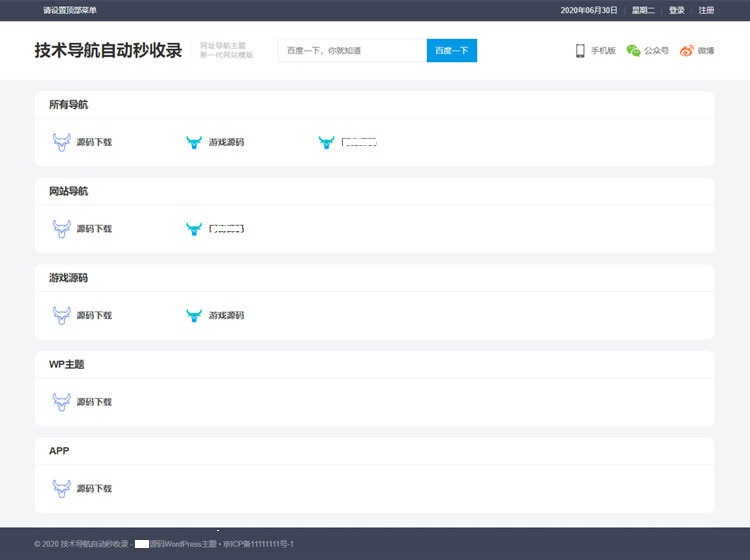Open 源码下载 link in APP section
The width and height of the screenshot is (750, 560).
94,488
